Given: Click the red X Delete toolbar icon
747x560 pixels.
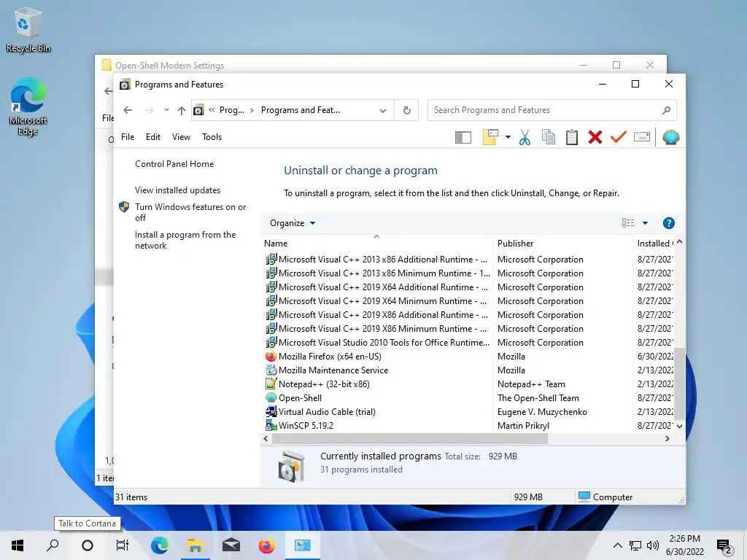Looking at the screenshot, I should tap(595, 138).
